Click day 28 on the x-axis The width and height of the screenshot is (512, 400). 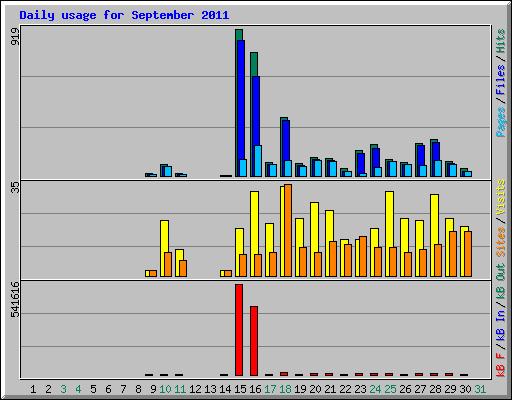[x=435, y=389]
